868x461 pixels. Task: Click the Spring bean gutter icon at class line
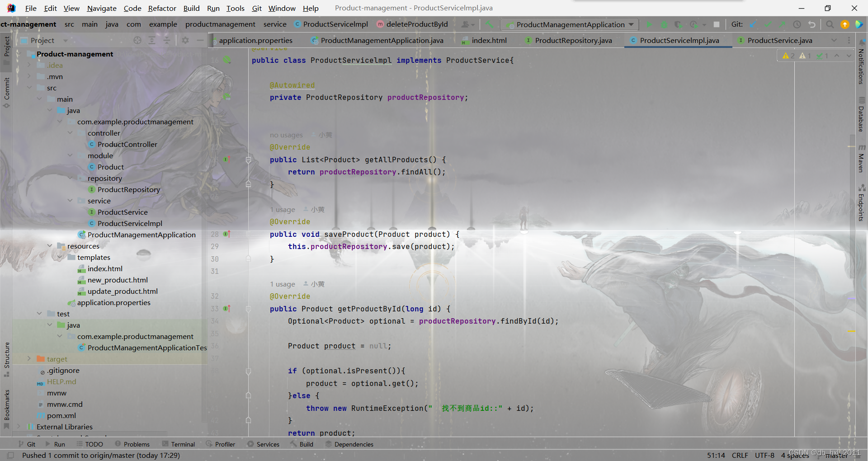coord(227,60)
